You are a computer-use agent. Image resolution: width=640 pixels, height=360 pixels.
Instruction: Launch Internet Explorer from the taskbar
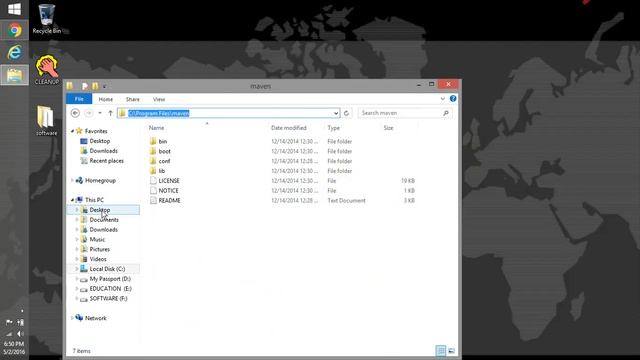coord(14,52)
